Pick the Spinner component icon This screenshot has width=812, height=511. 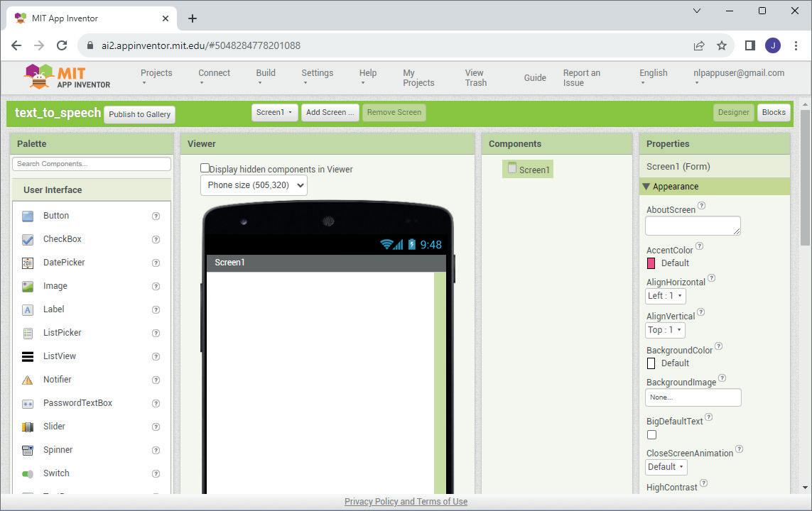click(28, 450)
